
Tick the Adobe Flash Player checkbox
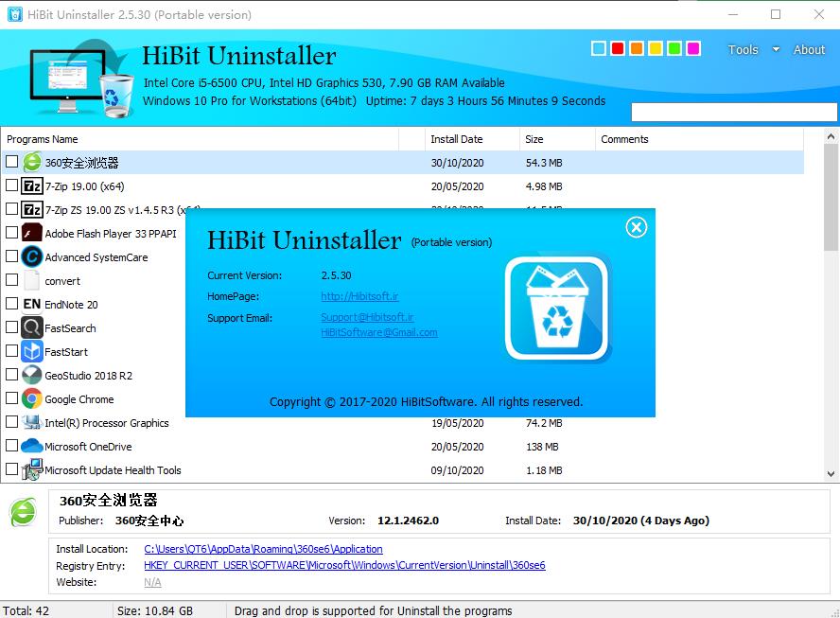(11, 232)
